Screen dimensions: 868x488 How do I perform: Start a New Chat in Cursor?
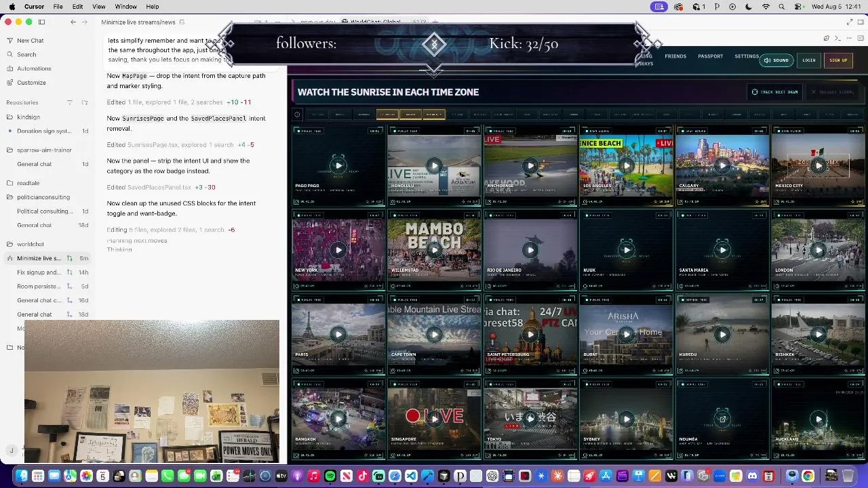[x=31, y=41]
